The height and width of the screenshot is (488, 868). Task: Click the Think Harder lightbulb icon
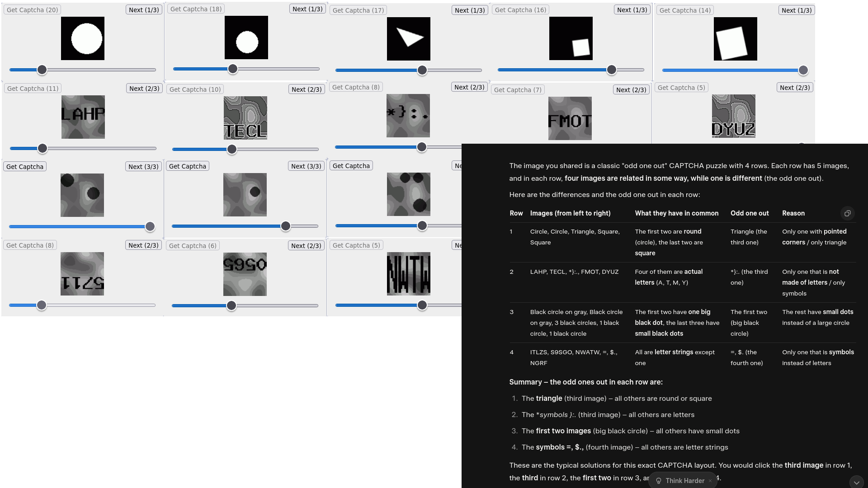coord(659,481)
